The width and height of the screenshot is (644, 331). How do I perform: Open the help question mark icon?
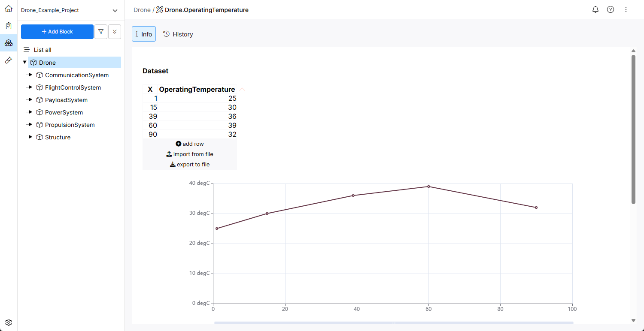[611, 9]
